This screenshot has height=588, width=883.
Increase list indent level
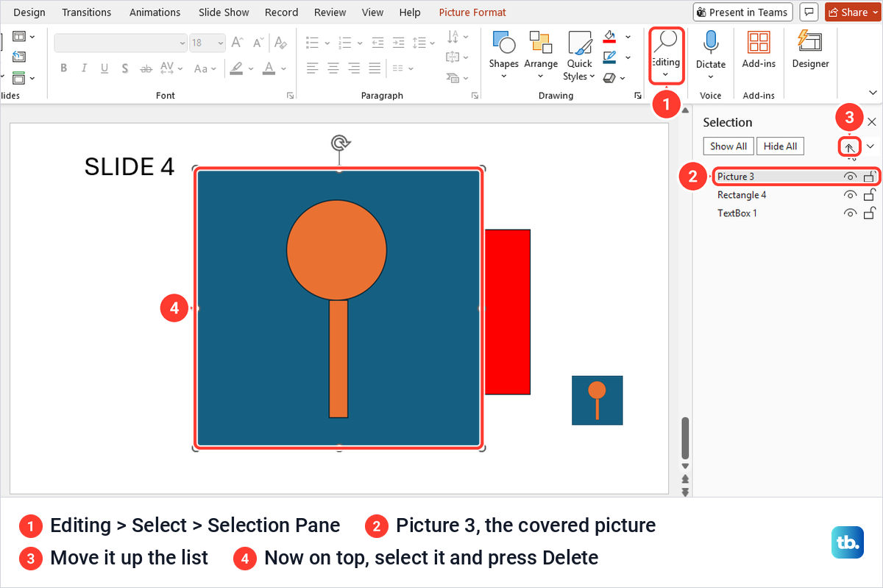pos(398,43)
